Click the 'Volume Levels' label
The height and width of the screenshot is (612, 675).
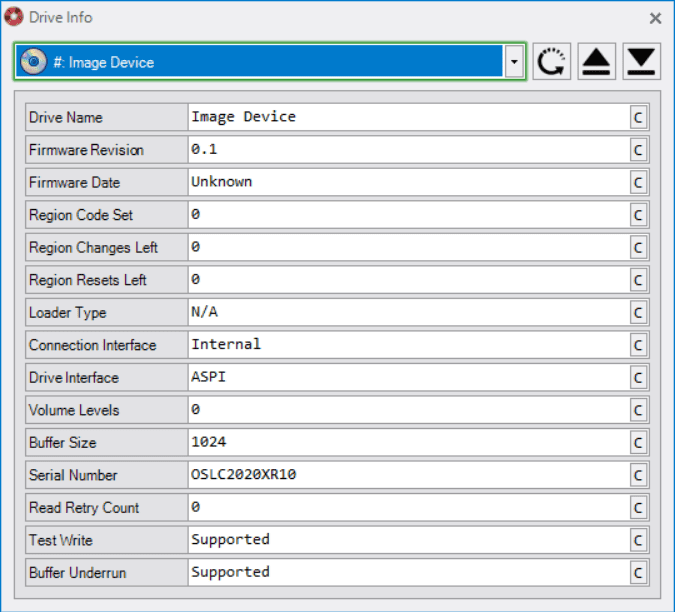click(74, 410)
